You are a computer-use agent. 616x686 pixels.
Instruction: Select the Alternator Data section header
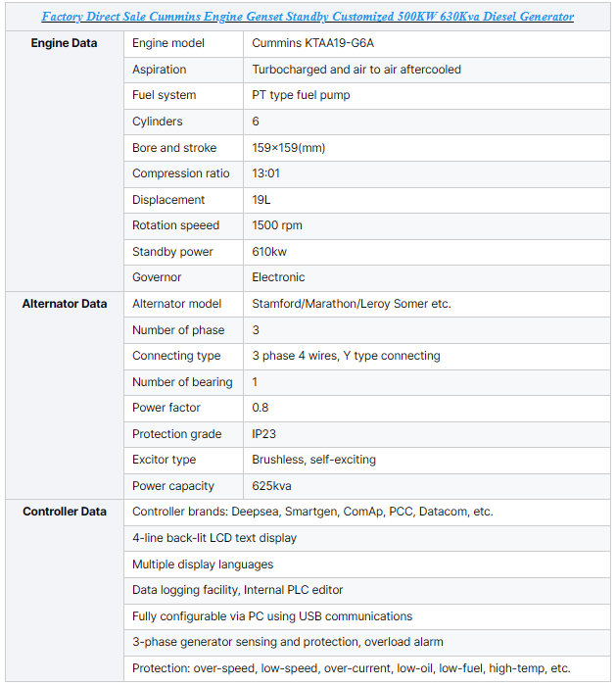tap(65, 304)
